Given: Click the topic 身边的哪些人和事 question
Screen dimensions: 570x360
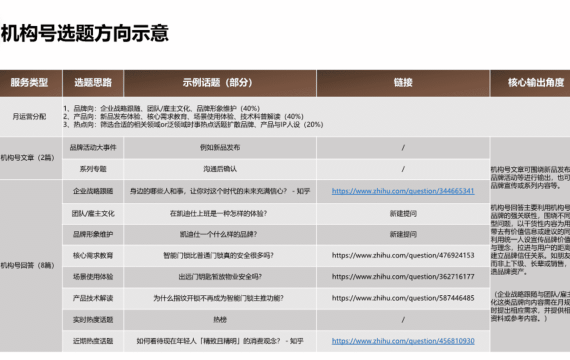Looking at the screenshot, I should [220, 191].
